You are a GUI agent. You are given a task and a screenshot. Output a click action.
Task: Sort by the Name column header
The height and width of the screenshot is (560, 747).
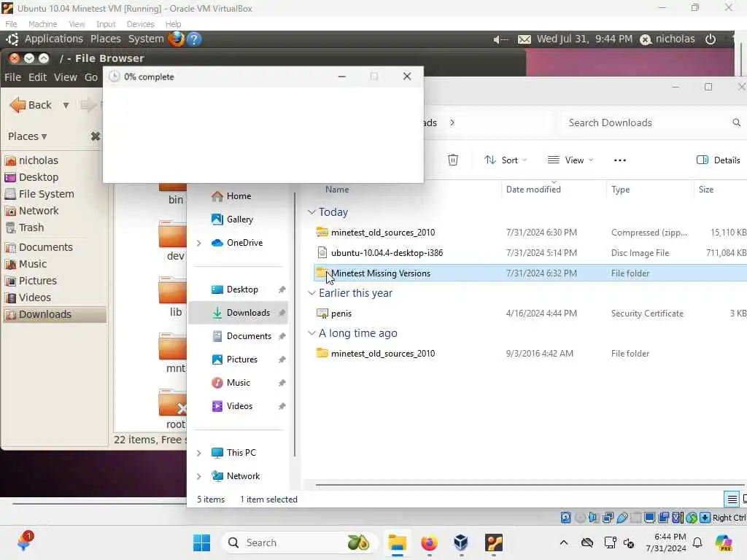tap(337, 190)
